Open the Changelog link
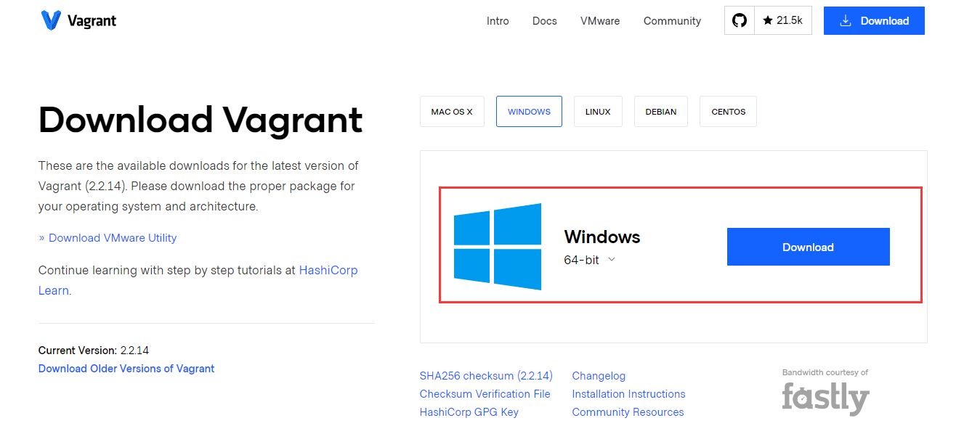This screenshot has height=426, width=980. pyautogui.click(x=599, y=376)
